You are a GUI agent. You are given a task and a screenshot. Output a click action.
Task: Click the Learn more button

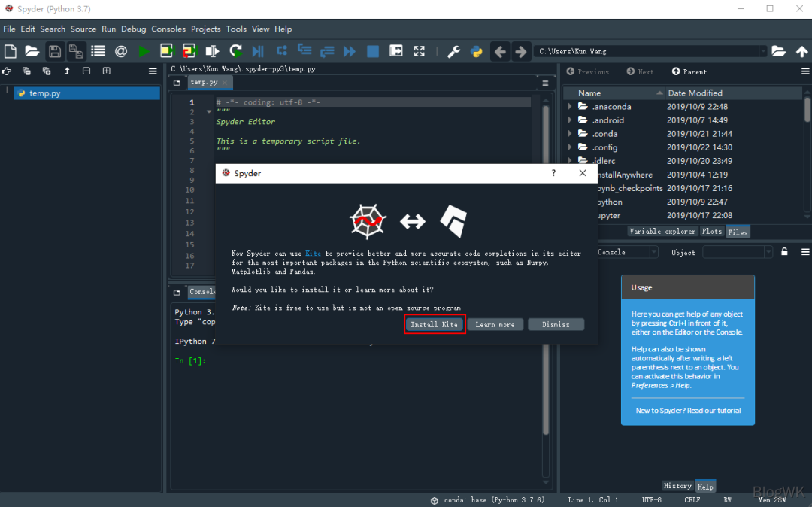[x=495, y=325]
